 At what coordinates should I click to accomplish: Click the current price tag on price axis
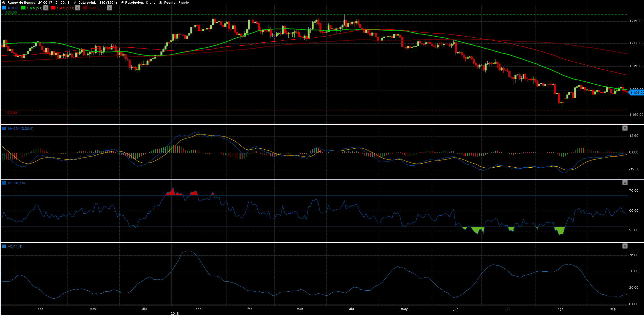point(637,92)
